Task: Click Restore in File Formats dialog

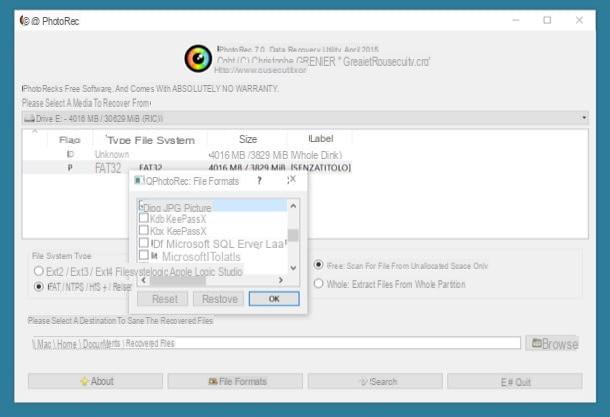Action: point(219,299)
